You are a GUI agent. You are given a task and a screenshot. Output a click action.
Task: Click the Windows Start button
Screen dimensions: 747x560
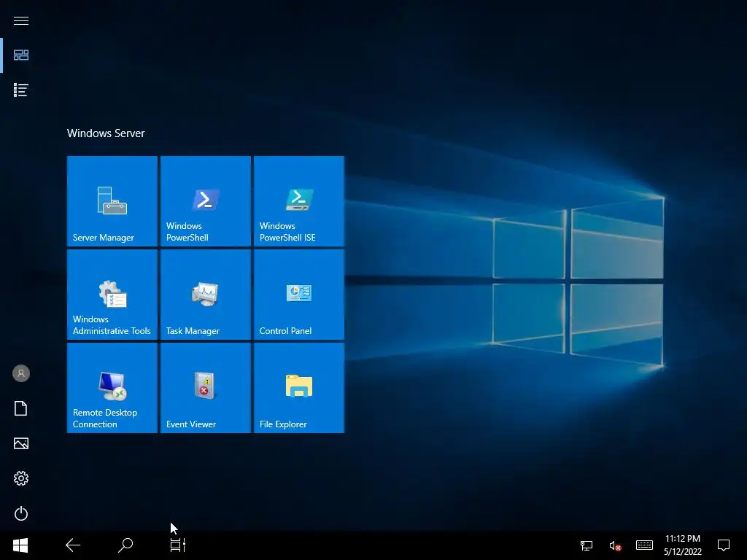pos(20,545)
